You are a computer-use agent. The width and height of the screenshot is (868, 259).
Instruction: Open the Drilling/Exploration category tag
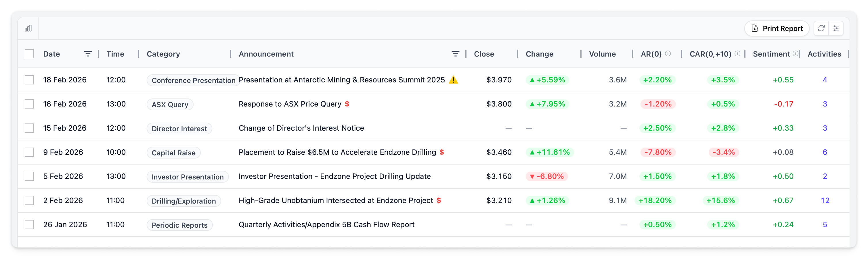pyautogui.click(x=184, y=200)
